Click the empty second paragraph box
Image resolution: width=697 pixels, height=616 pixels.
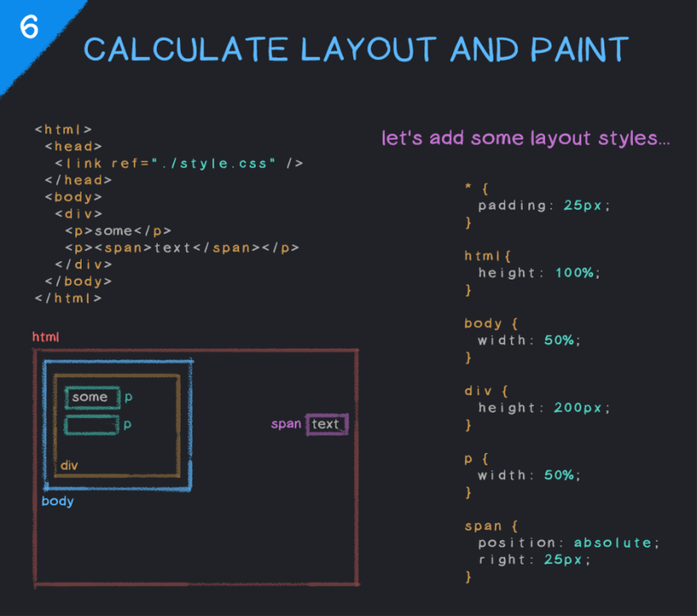click(x=91, y=424)
